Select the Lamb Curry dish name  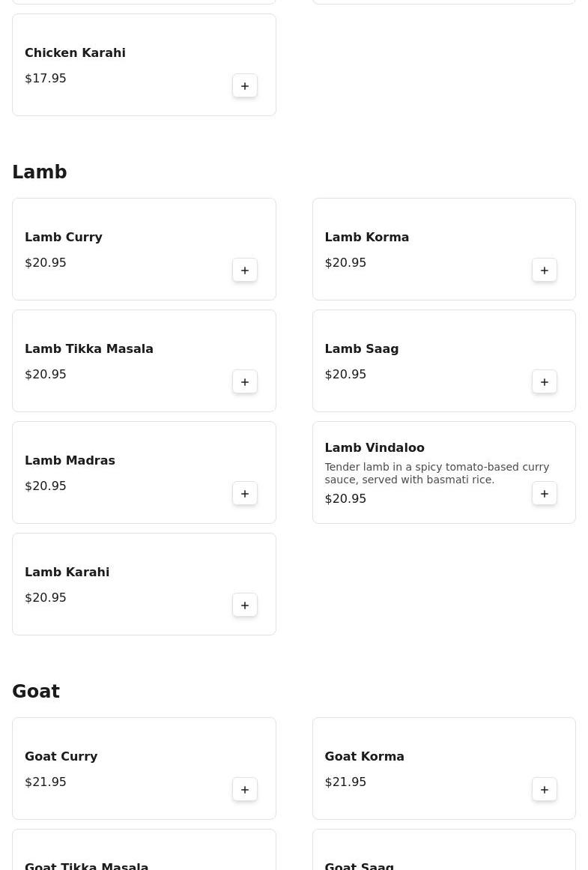[x=64, y=237]
